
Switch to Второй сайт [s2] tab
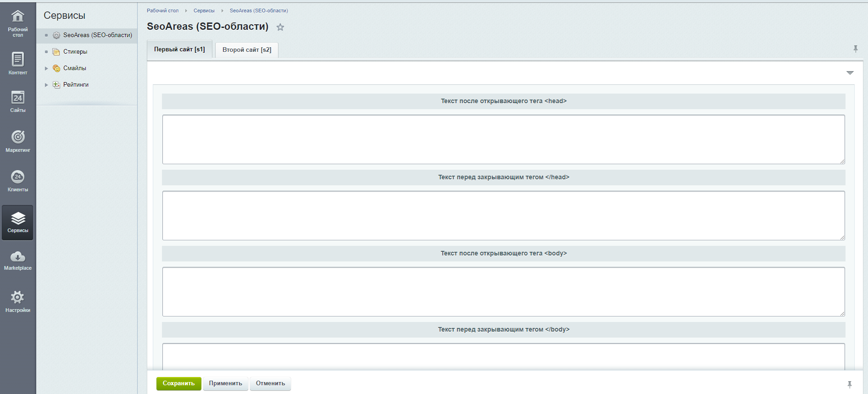247,50
